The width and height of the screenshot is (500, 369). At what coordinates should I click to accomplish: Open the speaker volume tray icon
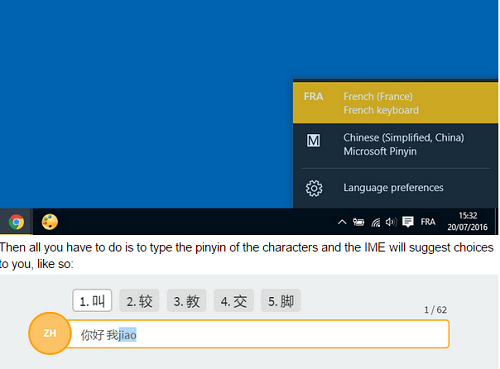391,222
